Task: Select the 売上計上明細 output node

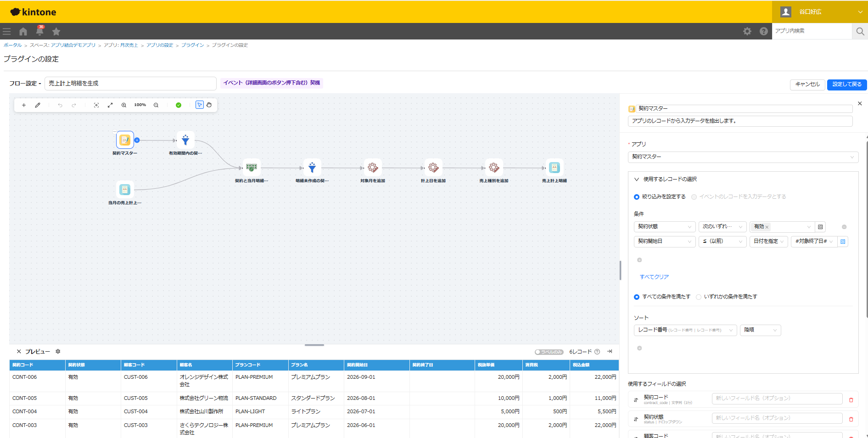Action: pos(554,168)
